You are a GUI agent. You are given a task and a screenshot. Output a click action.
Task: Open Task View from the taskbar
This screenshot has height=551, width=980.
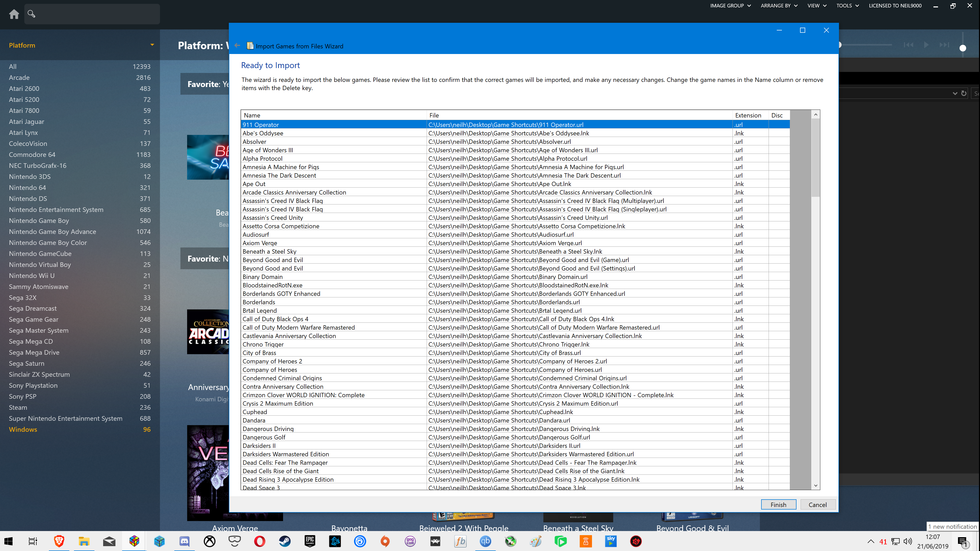[x=33, y=541]
